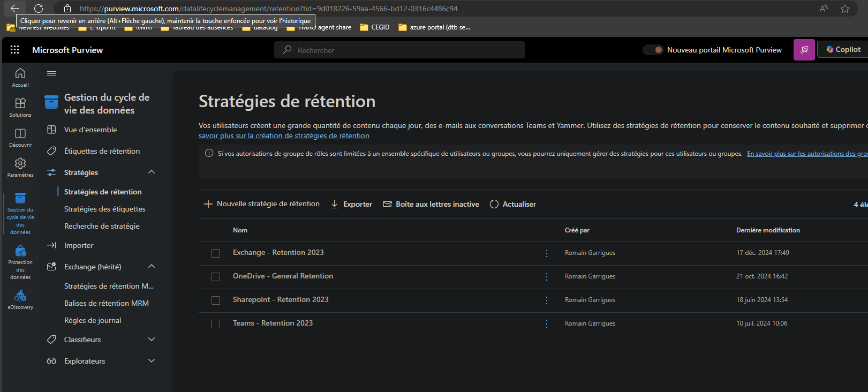This screenshot has width=868, height=392.
Task: Open Règles de journal item
Action: [x=93, y=320]
